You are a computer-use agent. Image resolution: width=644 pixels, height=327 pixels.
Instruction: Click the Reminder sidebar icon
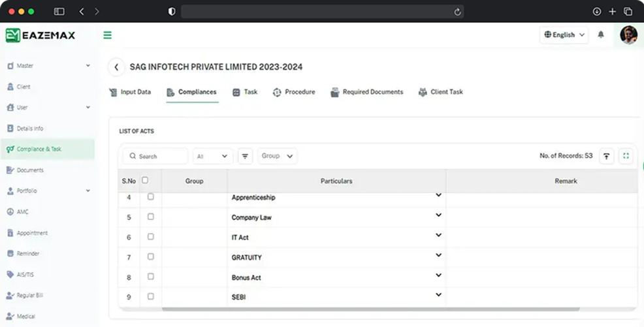[x=10, y=253]
